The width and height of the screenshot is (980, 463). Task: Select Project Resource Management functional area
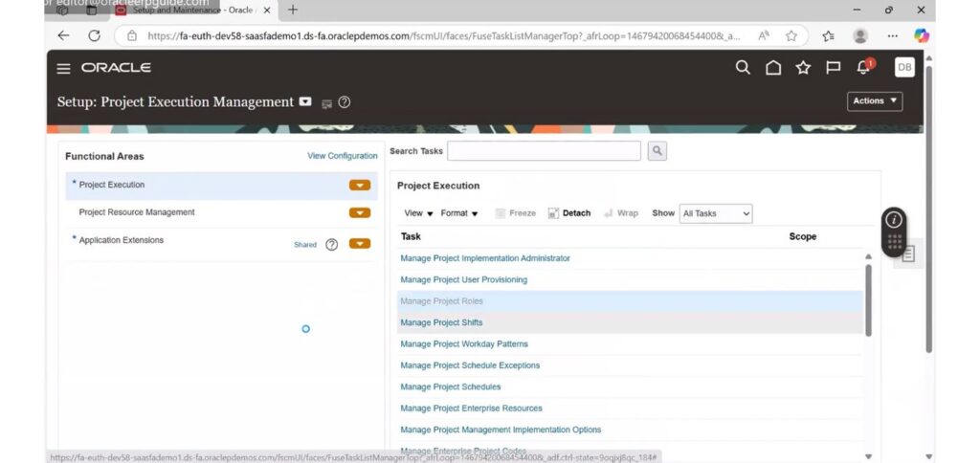tap(137, 212)
